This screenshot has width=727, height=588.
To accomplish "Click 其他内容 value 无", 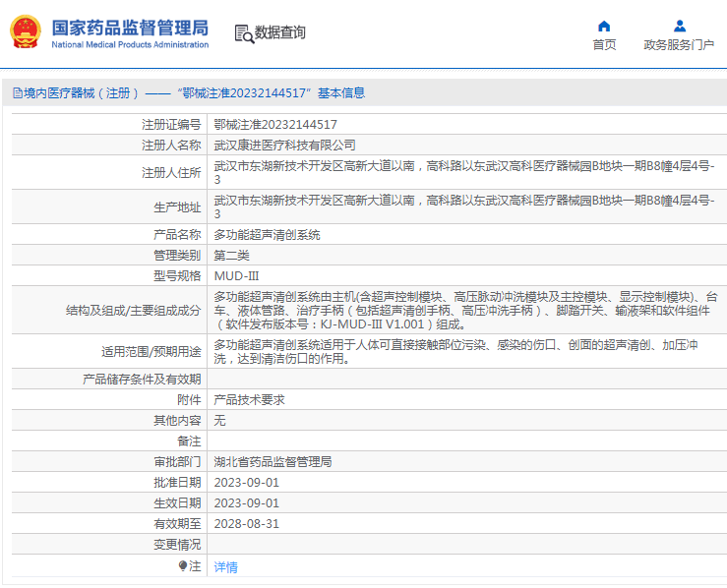I will [x=219, y=420].
